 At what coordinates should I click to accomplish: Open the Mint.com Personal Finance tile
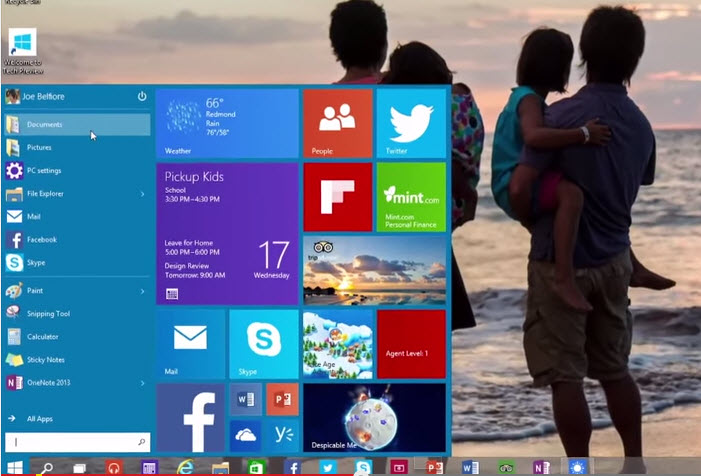[411, 197]
